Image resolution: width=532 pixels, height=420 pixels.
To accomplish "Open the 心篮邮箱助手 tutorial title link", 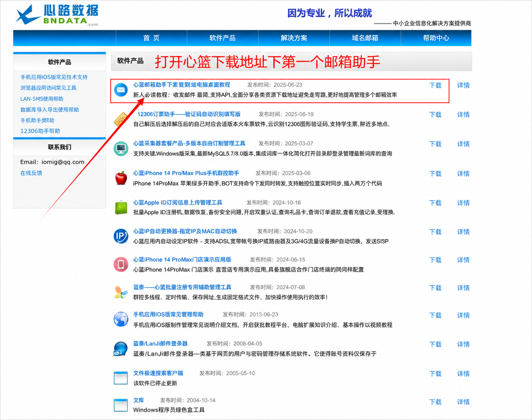I will coord(182,85).
